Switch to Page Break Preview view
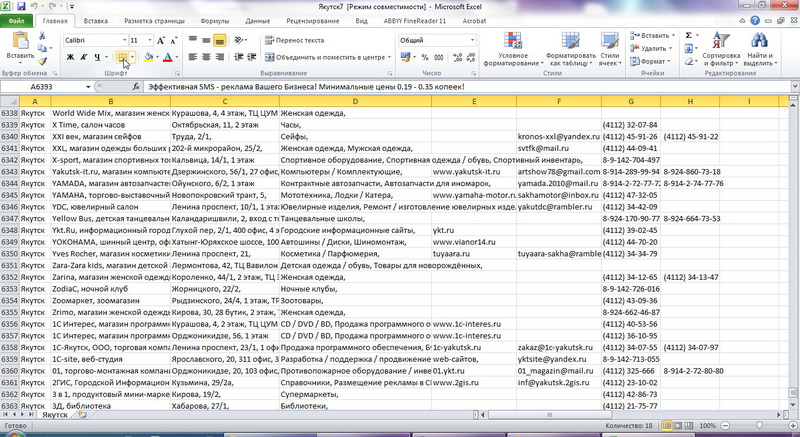The width and height of the screenshot is (800, 437). click(x=689, y=426)
